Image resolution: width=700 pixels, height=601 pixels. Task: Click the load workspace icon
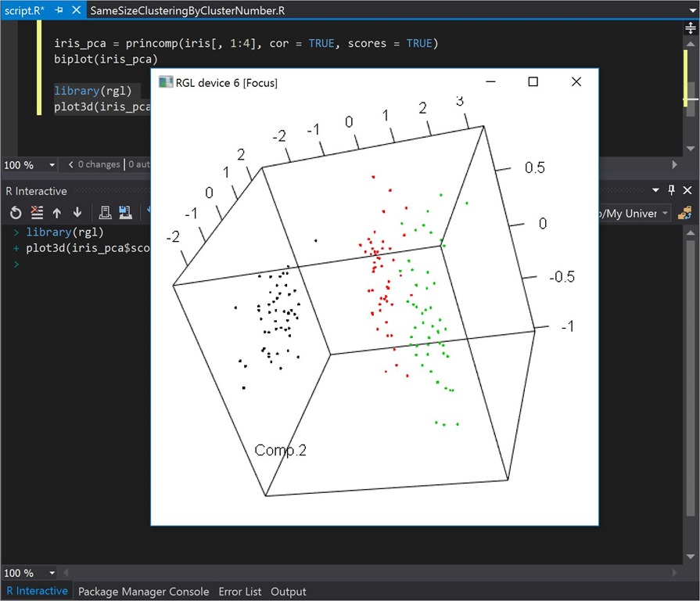(105, 212)
